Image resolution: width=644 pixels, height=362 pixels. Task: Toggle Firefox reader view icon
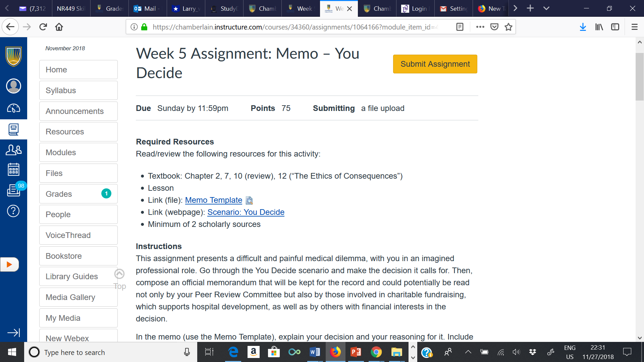[460, 27]
